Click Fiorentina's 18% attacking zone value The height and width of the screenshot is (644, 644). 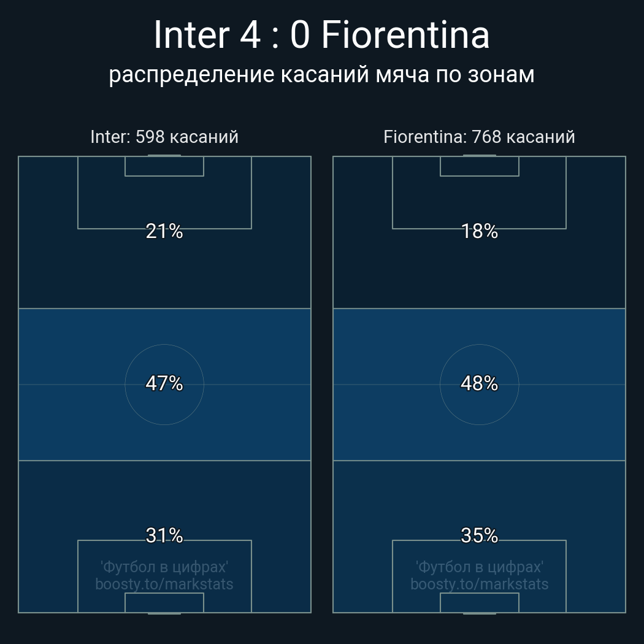pyautogui.click(x=479, y=231)
